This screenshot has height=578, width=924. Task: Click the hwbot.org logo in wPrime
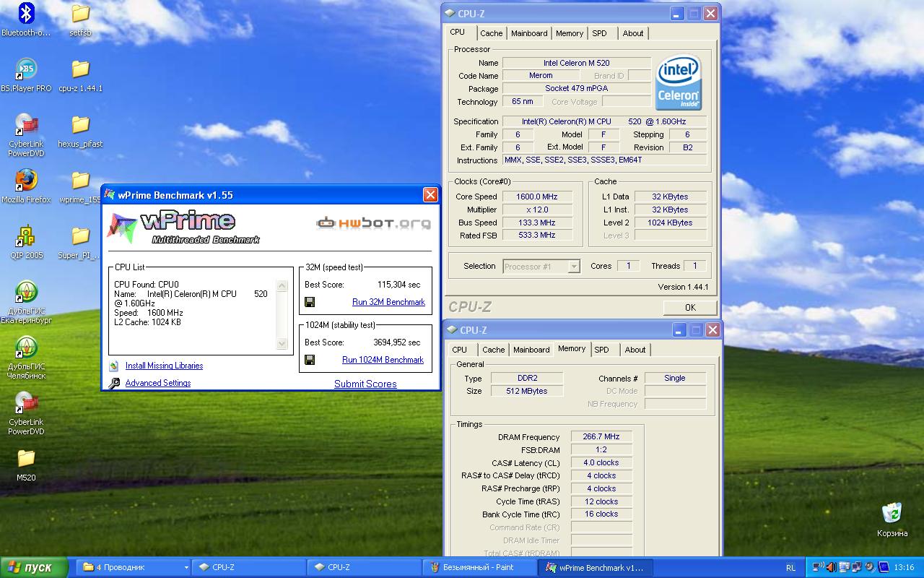point(373,223)
